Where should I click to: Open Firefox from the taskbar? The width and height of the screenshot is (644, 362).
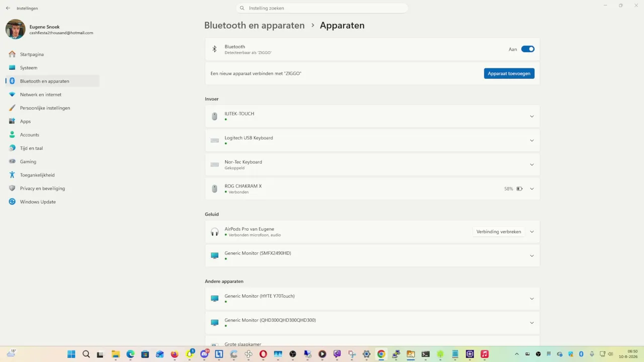[175, 354]
